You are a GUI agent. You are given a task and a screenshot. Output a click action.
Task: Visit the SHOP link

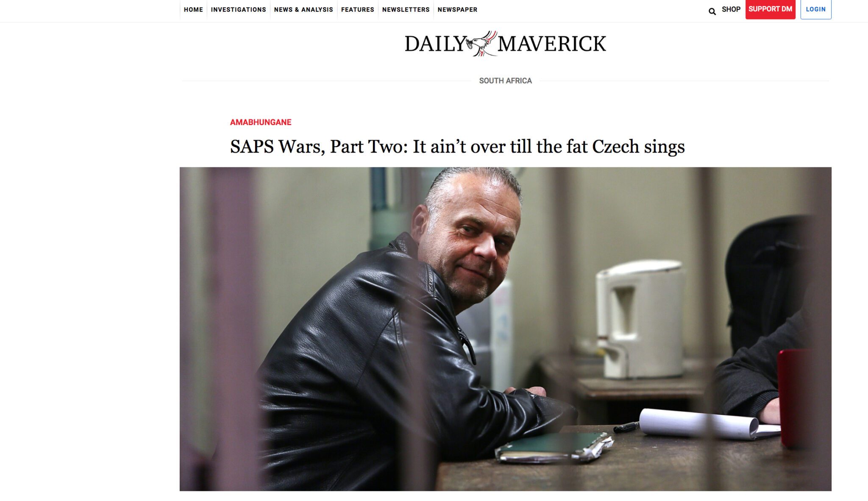[731, 9]
